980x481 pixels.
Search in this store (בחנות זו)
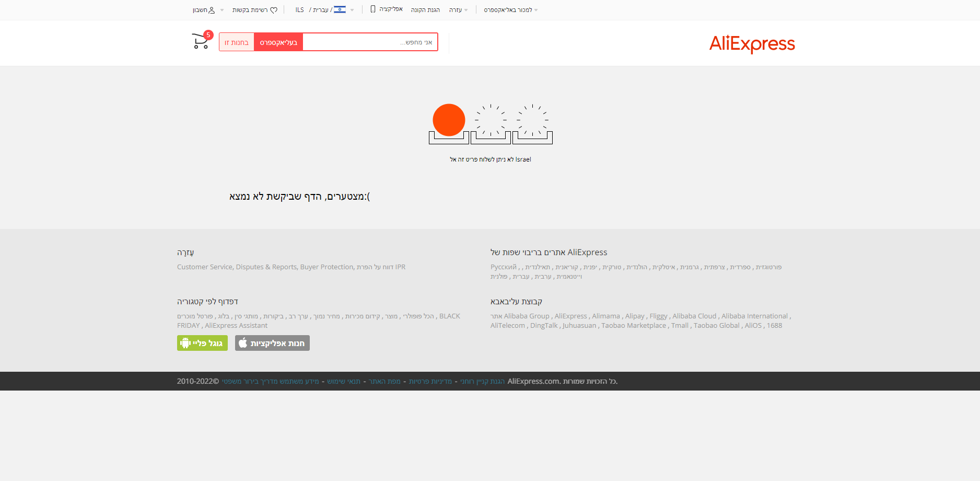237,42
